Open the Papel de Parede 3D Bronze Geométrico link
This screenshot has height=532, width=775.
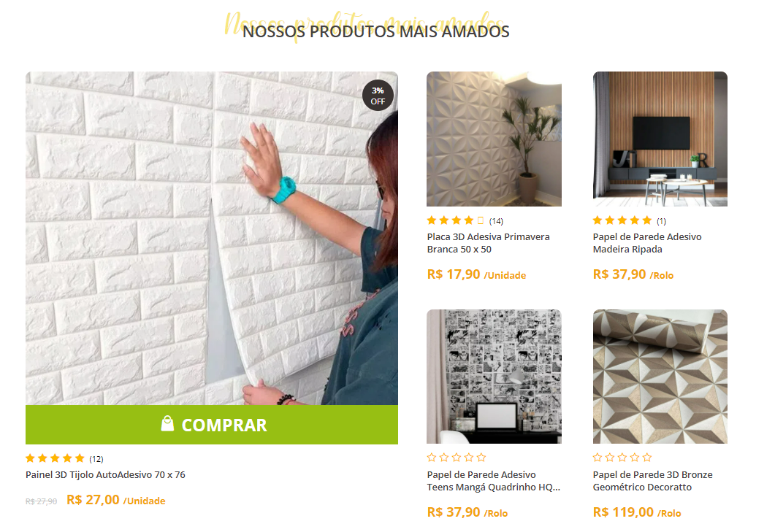click(652, 481)
